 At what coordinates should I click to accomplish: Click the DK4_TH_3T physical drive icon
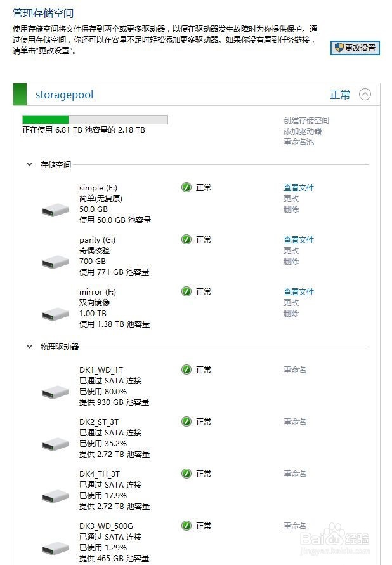click(55, 496)
